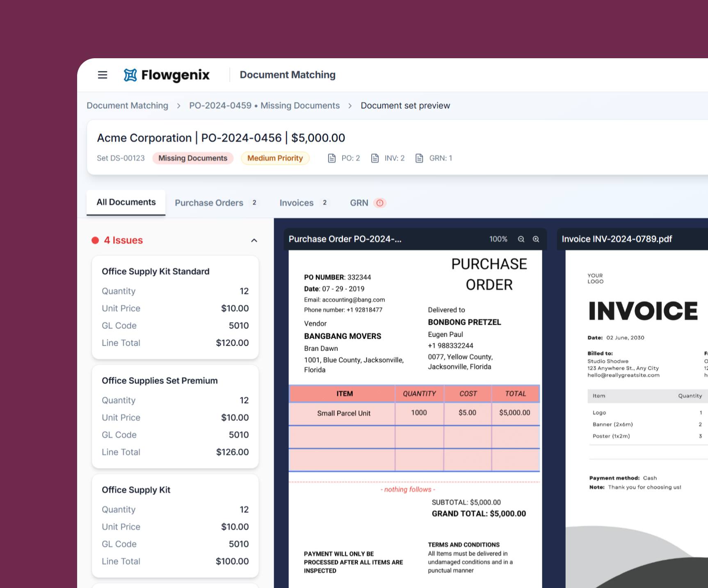Click Line Total $126.00 value

(232, 452)
